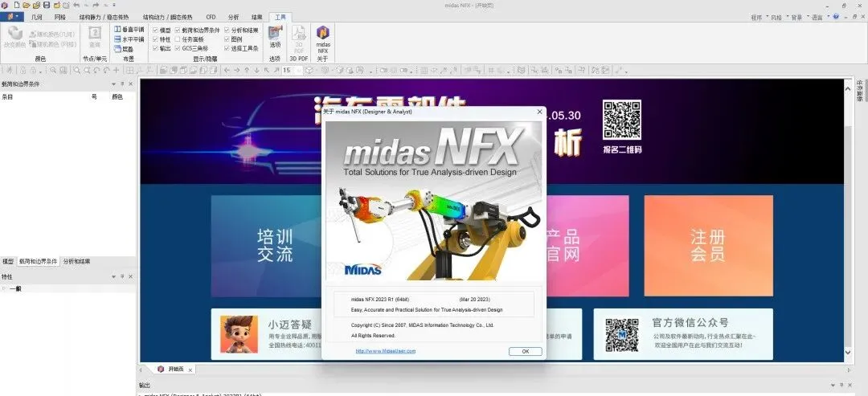
Task: Click the 注册会员 tile on start page
Action: (x=709, y=246)
